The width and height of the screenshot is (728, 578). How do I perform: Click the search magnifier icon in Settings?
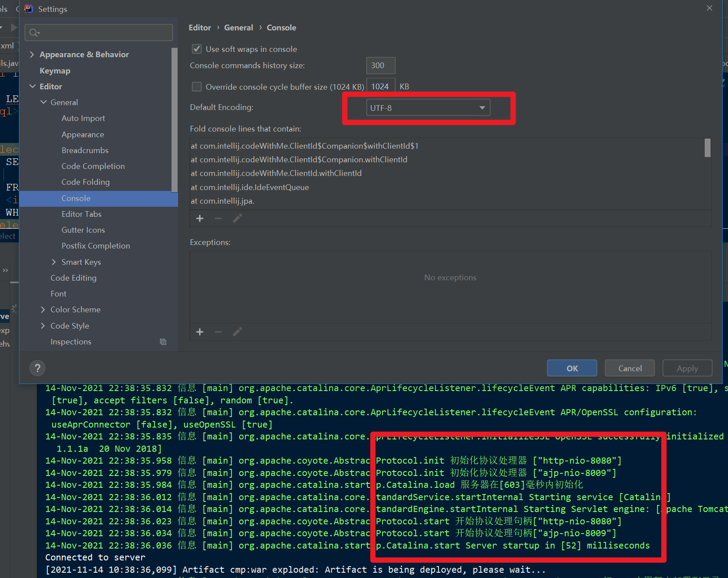click(x=34, y=33)
